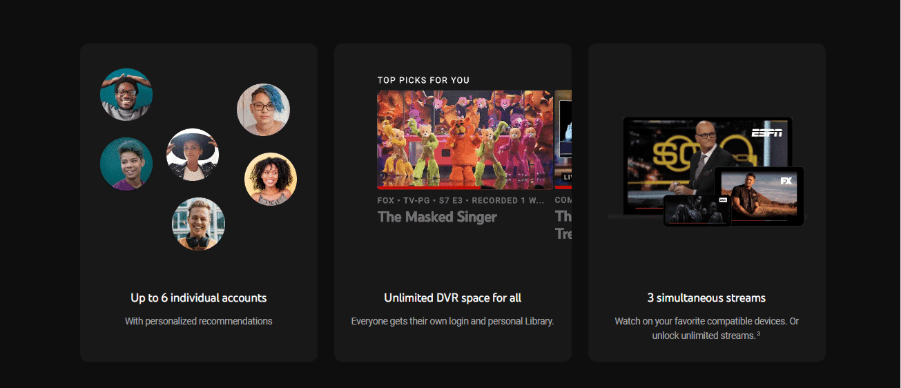
Task: Click Up to 6 individual accounts heading
Action: (199, 298)
